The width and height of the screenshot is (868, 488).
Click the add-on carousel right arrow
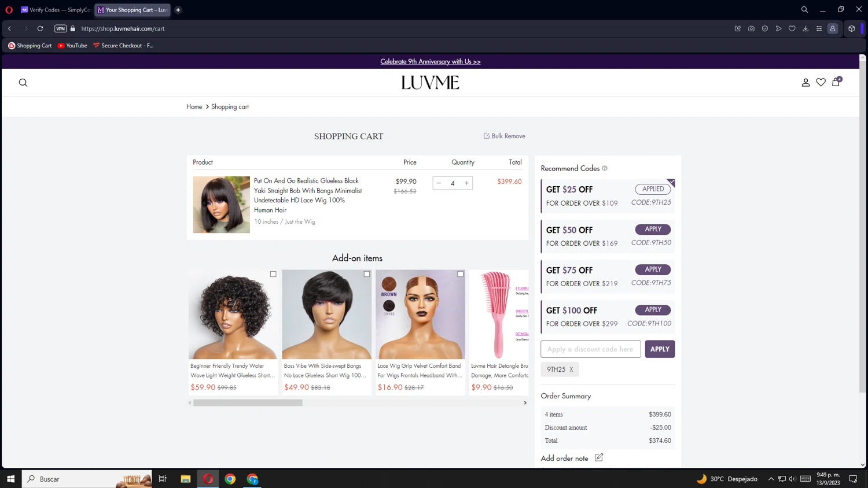525,403
